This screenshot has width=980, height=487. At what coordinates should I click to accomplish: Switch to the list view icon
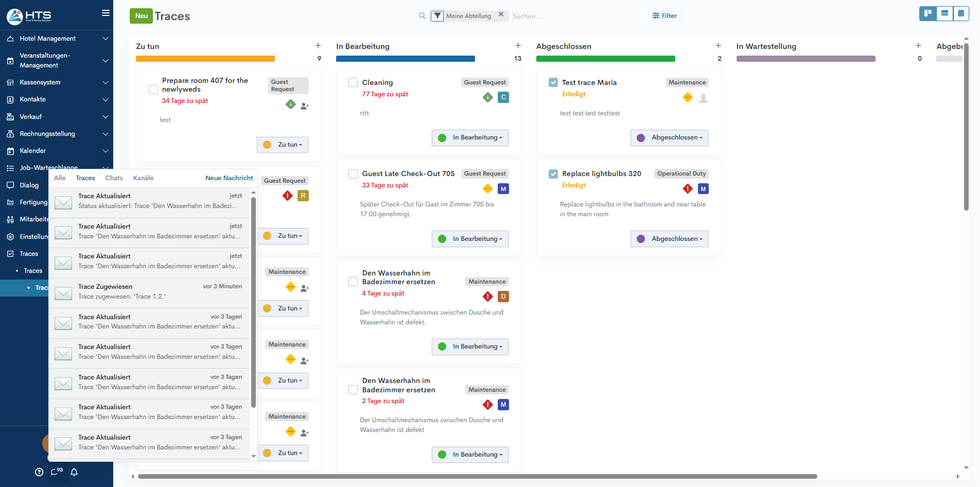tap(944, 13)
